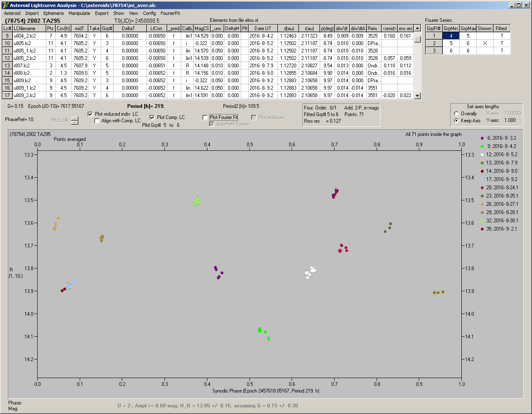The image size is (532, 414).
Task: Click the green legend marker for 9; 2016-8-4.2
Action: tap(482, 146)
